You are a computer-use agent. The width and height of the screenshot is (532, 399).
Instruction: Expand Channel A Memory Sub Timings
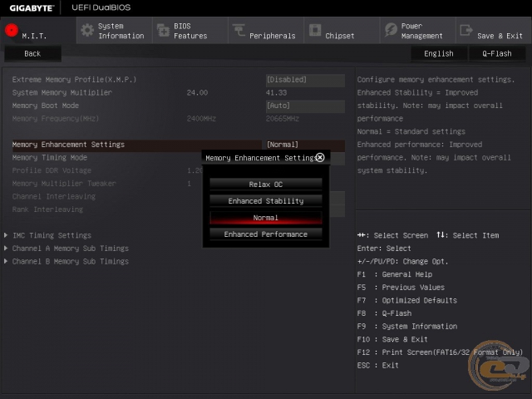click(x=71, y=249)
